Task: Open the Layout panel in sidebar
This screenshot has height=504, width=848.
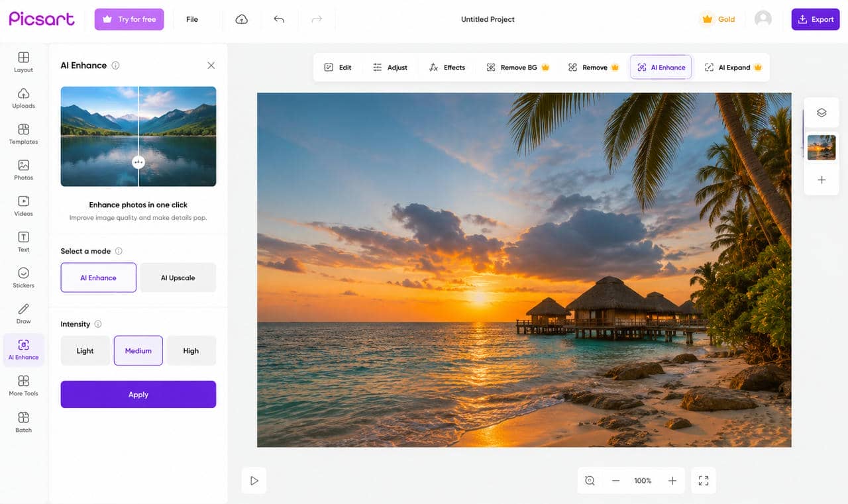Action: click(x=23, y=62)
